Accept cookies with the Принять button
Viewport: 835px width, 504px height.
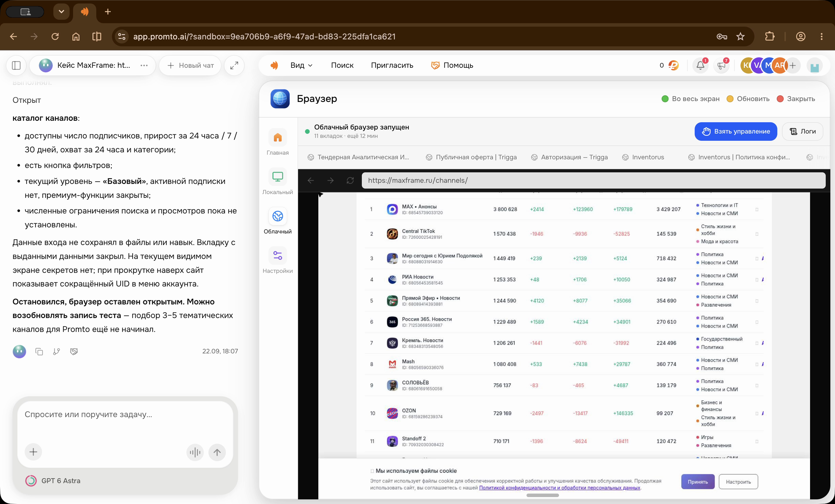click(x=698, y=482)
